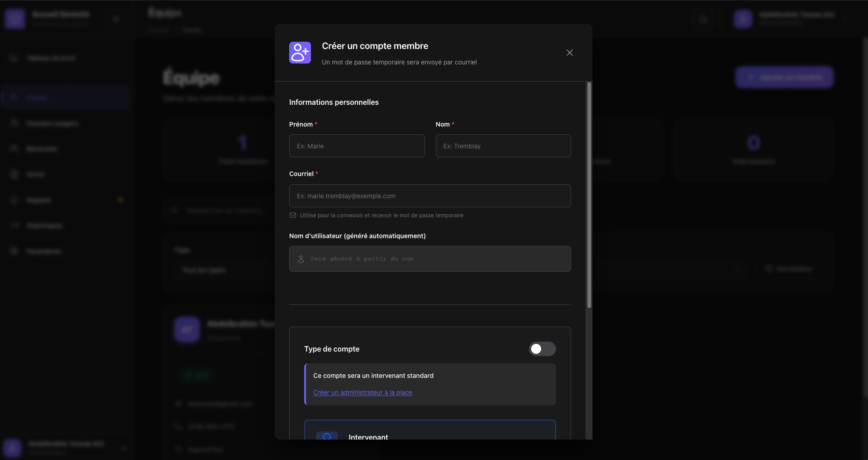Click the envelope icon under the Courriel field
The height and width of the screenshot is (460, 868).
click(x=293, y=215)
